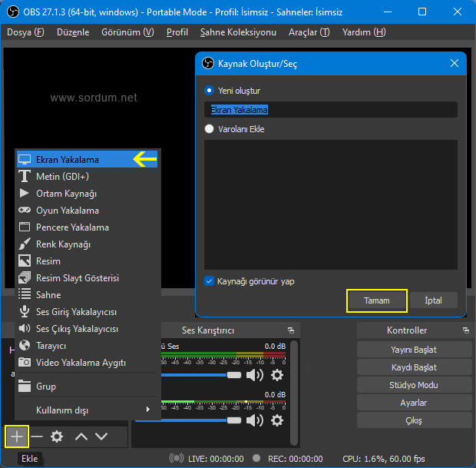Open second audio track settings gear
Image resolution: width=476 pixels, height=468 pixels.
click(x=276, y=420)
